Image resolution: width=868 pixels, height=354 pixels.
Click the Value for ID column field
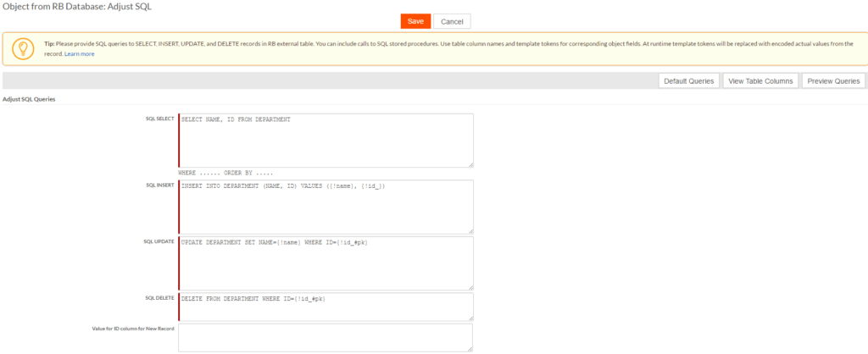pos(325,337)
